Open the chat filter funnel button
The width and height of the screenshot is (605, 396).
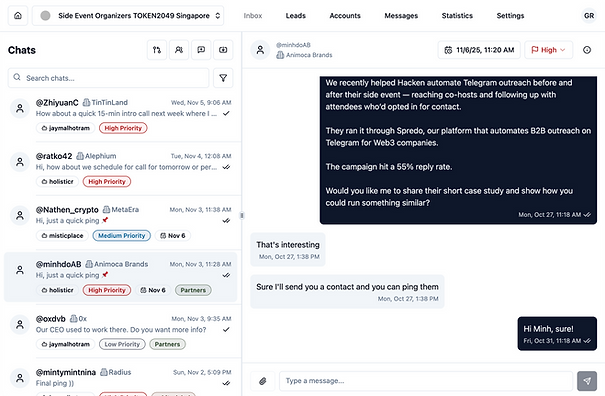click(x=223, y=78)
